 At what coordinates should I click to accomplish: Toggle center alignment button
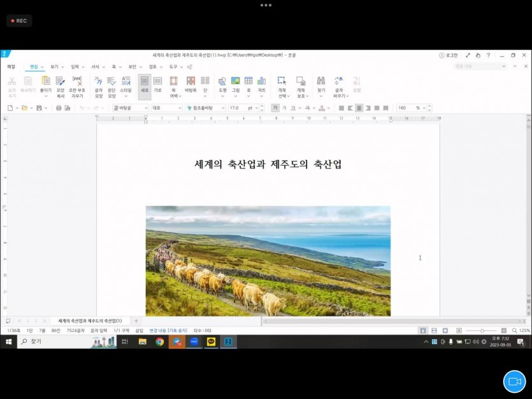coord(359,108)
